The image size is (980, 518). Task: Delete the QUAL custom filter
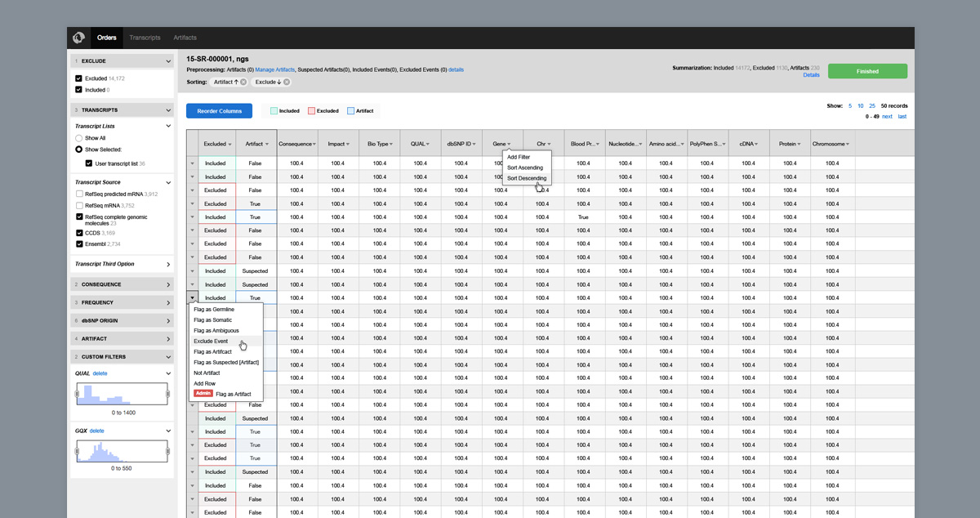pos(100,373)
